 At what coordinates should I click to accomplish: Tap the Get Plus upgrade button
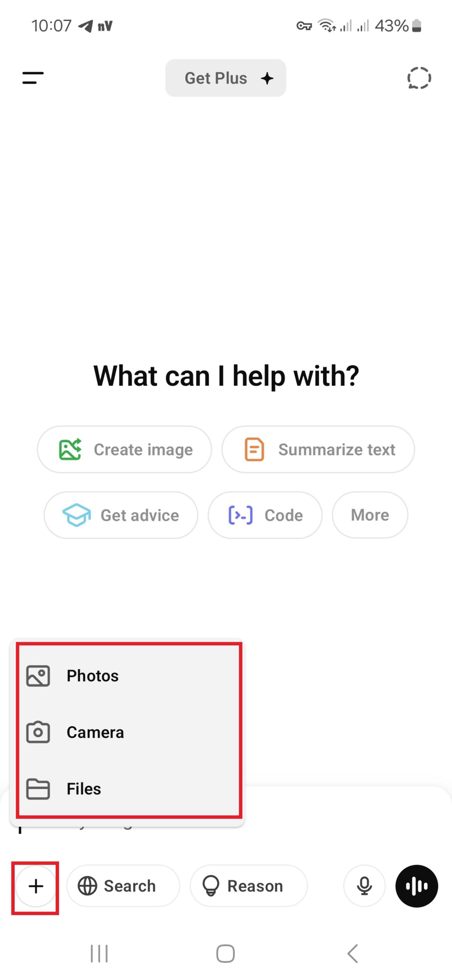click(x=226, y=78)
